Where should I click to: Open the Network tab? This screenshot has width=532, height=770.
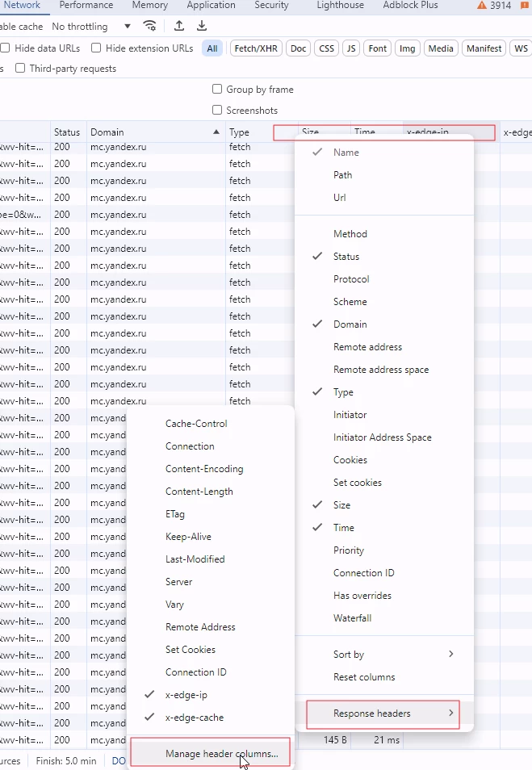tap(22, 6)
